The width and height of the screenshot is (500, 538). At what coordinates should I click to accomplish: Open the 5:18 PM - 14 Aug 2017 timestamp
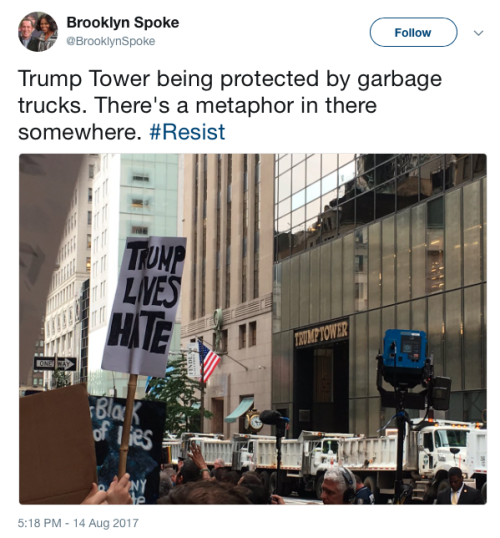(78, 523)
